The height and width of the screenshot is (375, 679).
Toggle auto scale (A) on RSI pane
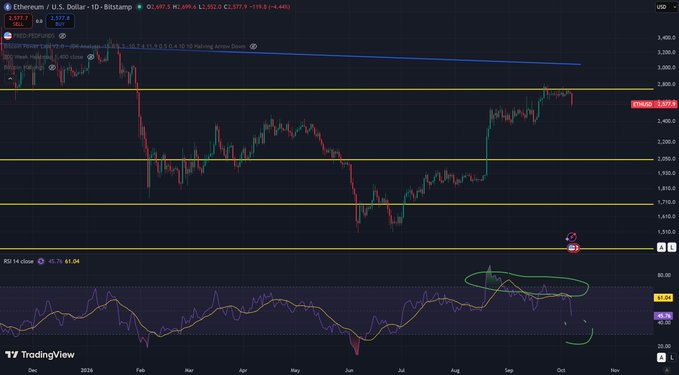point(661,357)
